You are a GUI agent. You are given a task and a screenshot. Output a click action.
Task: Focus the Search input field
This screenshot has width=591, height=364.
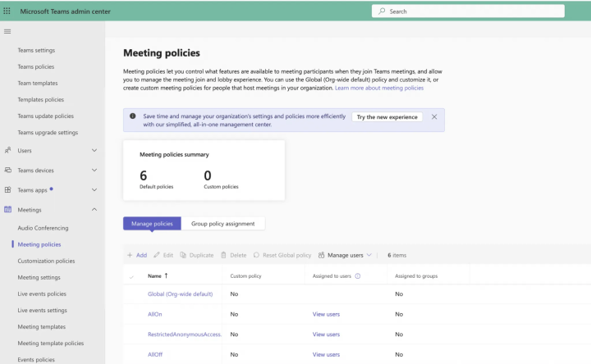click(468, 11)
